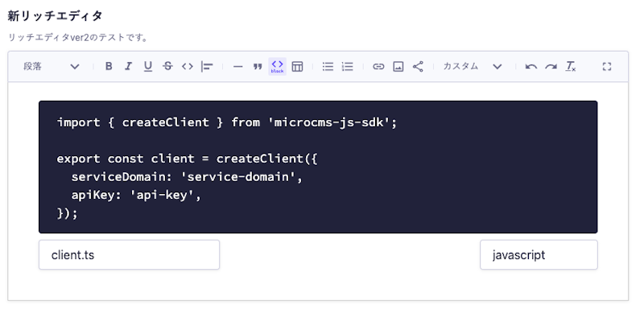This screenshot has width=644, height=322.
Task: Insert a table
Action: click(297, 67)
